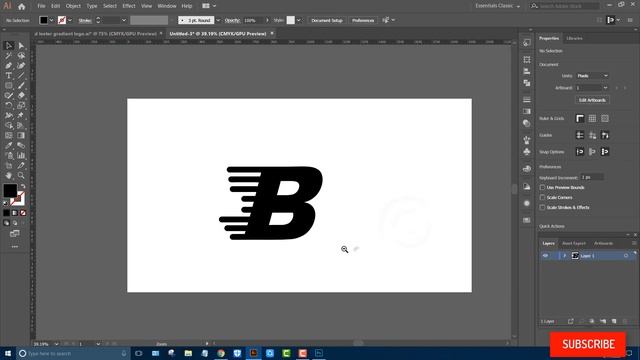Image resolution: width=640 pixels, height=360 pixels.
Task: Select the Artboard tool
Action: click(x=9, y=165)
